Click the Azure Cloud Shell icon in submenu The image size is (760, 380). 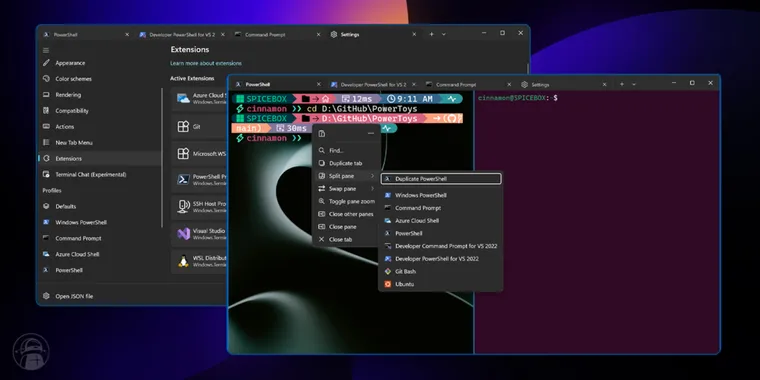[x=388, y=221]
